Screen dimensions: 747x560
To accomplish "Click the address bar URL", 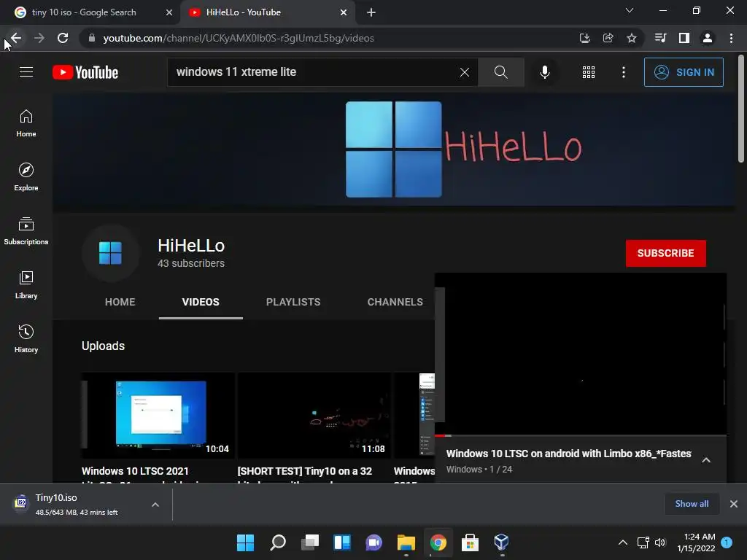I will (x=239, y=38).
